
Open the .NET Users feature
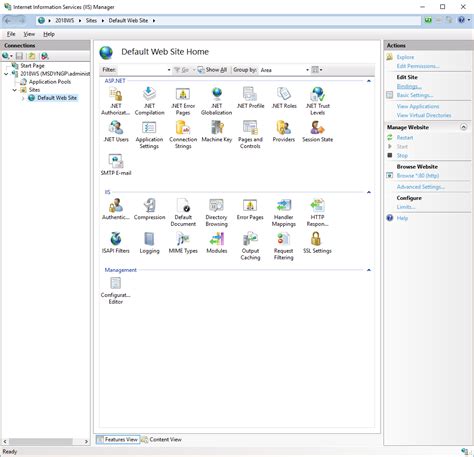click(116, 132)
